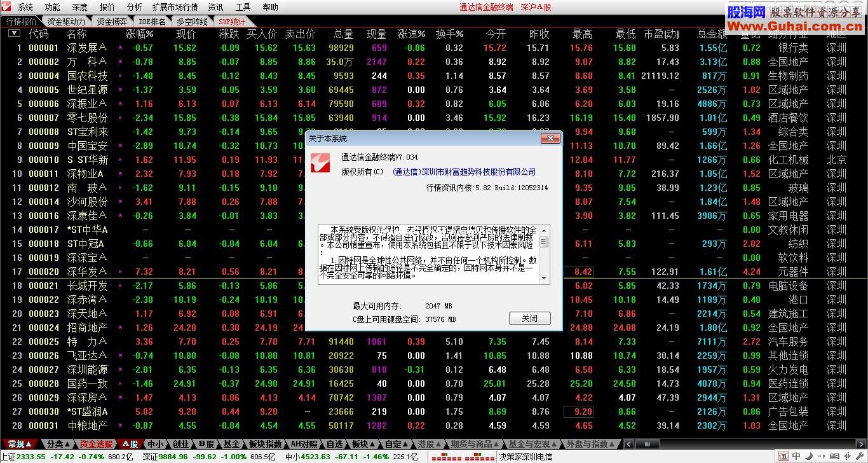Select stock row 000027 深圳能源
Screen dimensions: 868x463
point(434,370)
